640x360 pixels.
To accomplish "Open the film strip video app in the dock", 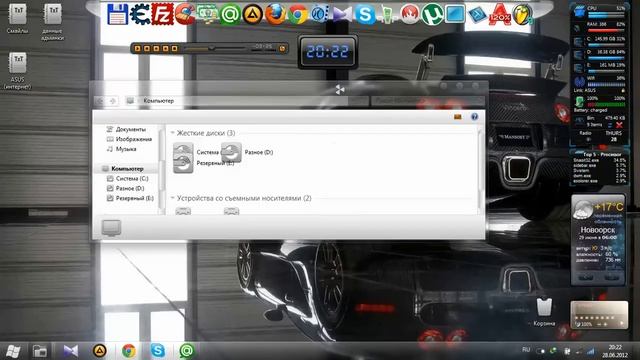I will pos(320,15).
